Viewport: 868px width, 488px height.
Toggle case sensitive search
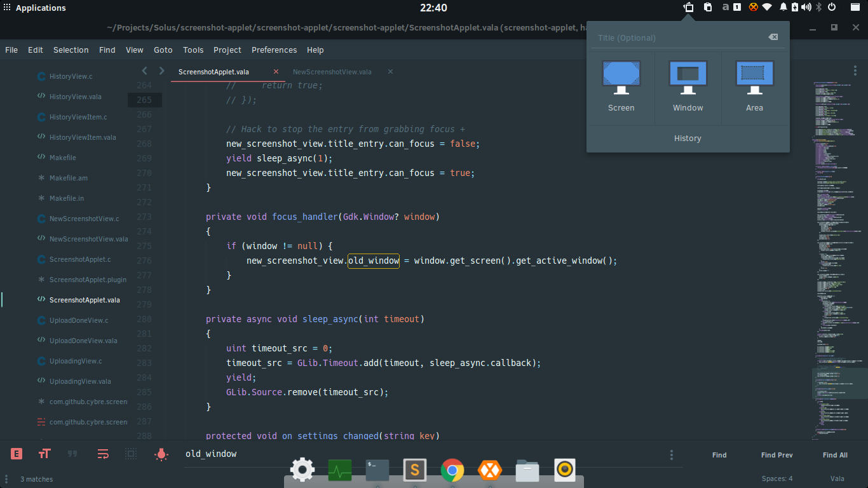pyautogui.click(x=44, y=454)
